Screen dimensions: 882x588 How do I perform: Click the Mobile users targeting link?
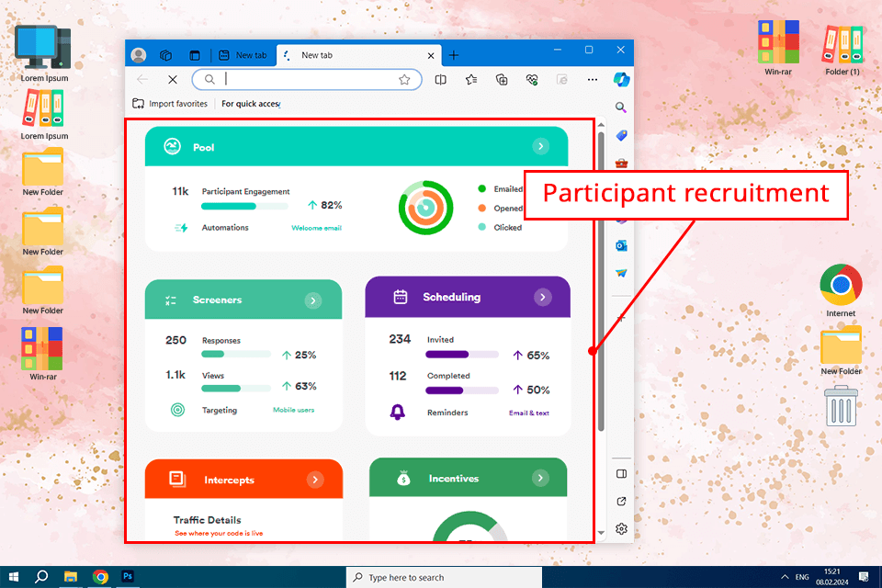pos(294,410)
